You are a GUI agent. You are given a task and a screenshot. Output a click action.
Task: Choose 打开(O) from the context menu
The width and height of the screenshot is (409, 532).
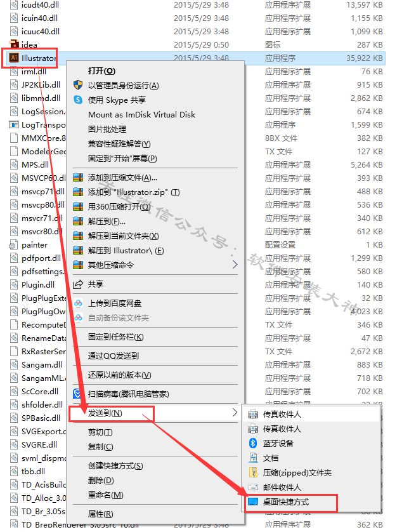click(101, 70)
